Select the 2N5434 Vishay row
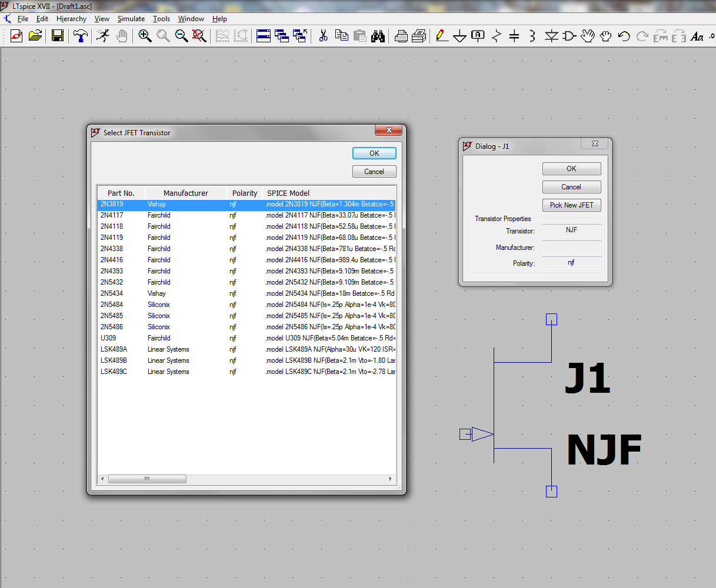Image resolution: width=716 pixels, height=588 pixels. pos(247,293)
